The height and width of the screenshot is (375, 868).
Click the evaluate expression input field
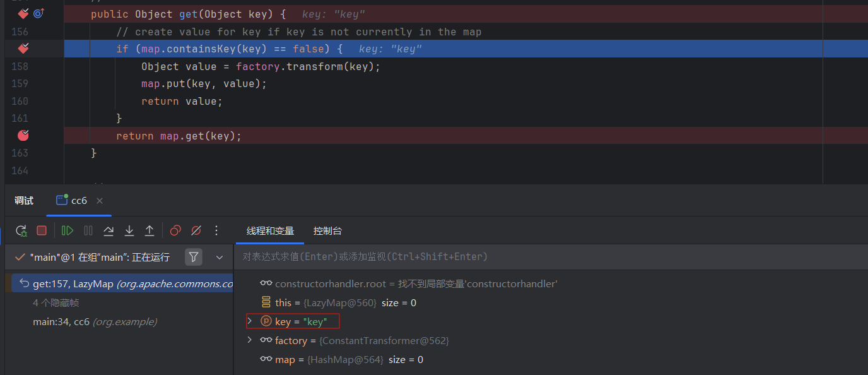(x=505, y=257)
